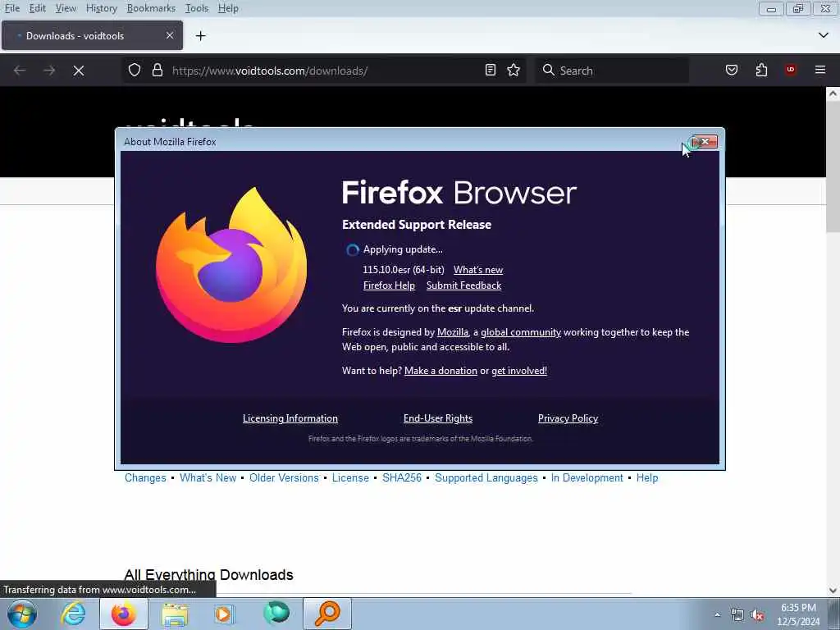Image resolution: width=840 pixels, height=630 pixels.
Task: Open the Firefox hamburger application menu
Action: pos(820,70)
